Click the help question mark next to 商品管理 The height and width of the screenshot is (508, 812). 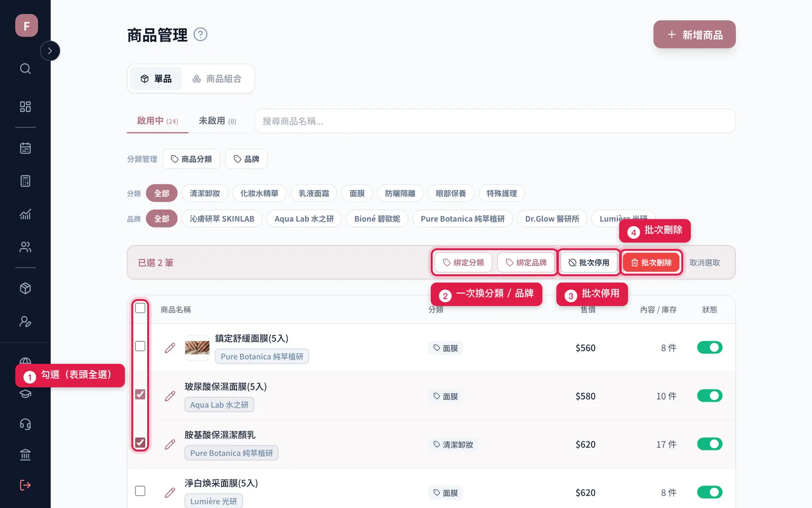[200, 35]
